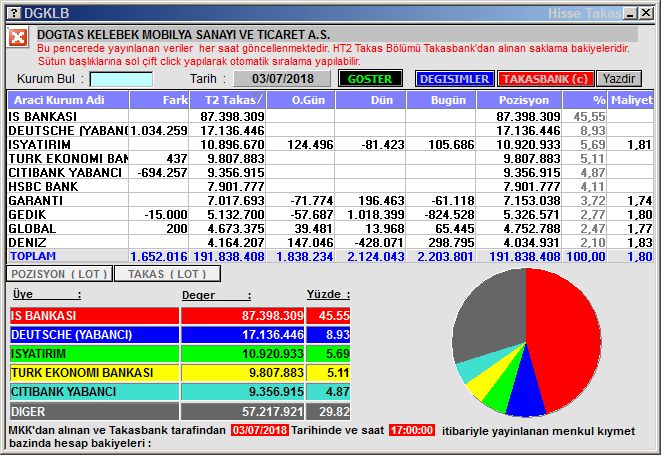Viewport: 661px width, 455px height.
Task: Sort by the Maliyet column header
Action: (x=631, y=100)
